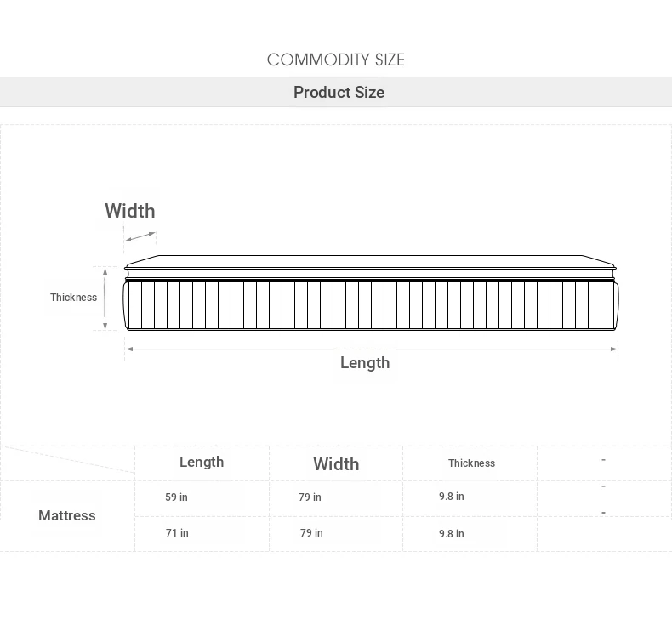Click the 59 in length cell

(x=177, y=497)
